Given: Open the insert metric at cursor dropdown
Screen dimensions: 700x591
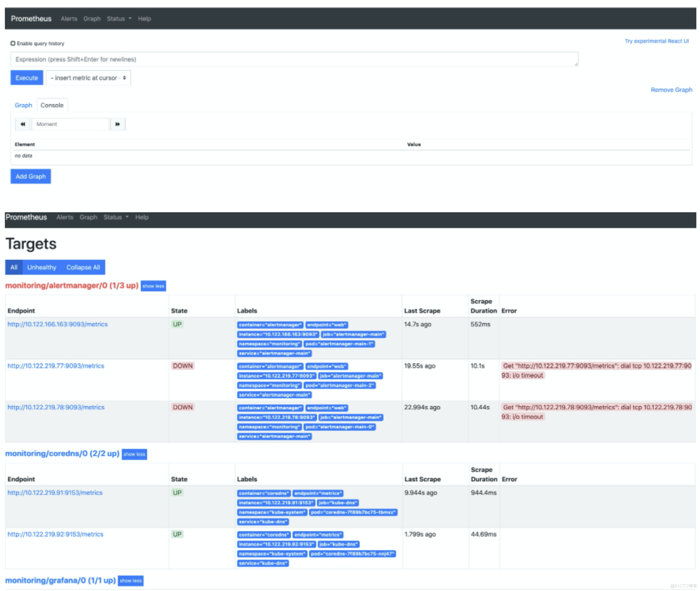Looking at the screenshot, I should pos(88,78).
